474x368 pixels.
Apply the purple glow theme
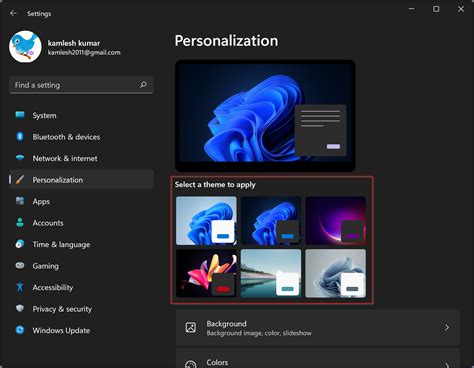[x=336, y=221]
